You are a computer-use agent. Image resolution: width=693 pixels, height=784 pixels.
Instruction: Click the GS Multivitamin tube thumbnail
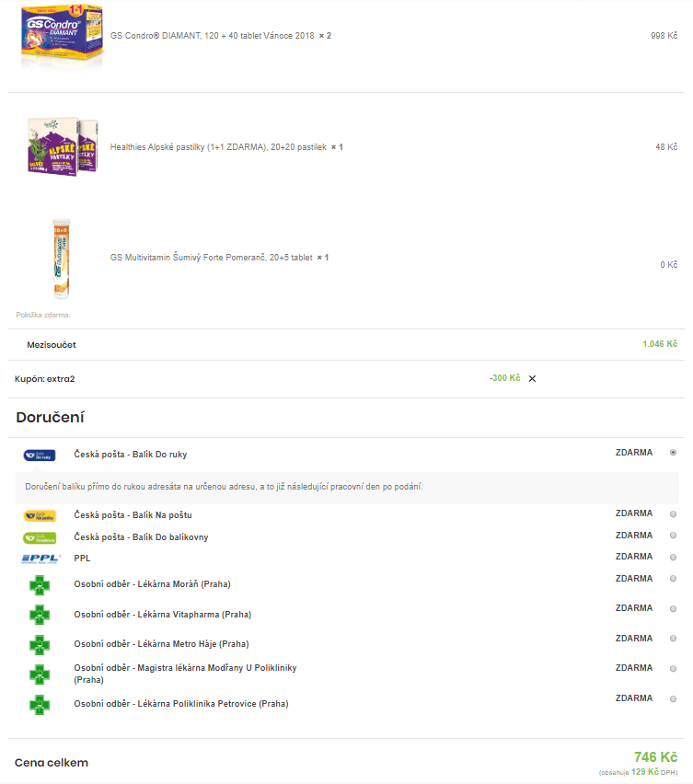tap(62, 259)
